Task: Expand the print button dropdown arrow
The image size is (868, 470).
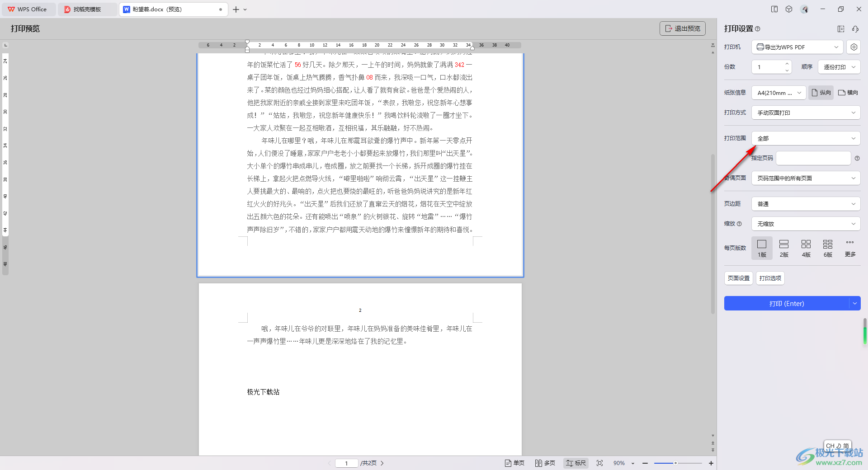Action: 855,303
